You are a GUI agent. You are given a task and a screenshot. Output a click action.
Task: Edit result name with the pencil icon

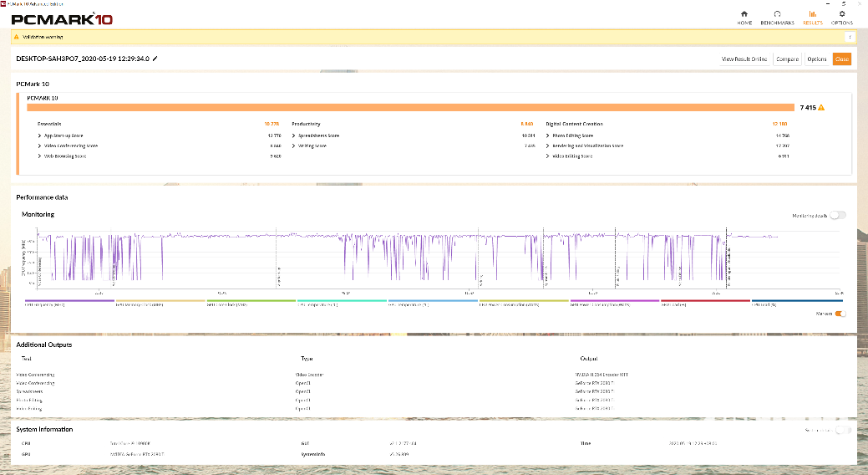pyautogui.click(x=155, y=59)
